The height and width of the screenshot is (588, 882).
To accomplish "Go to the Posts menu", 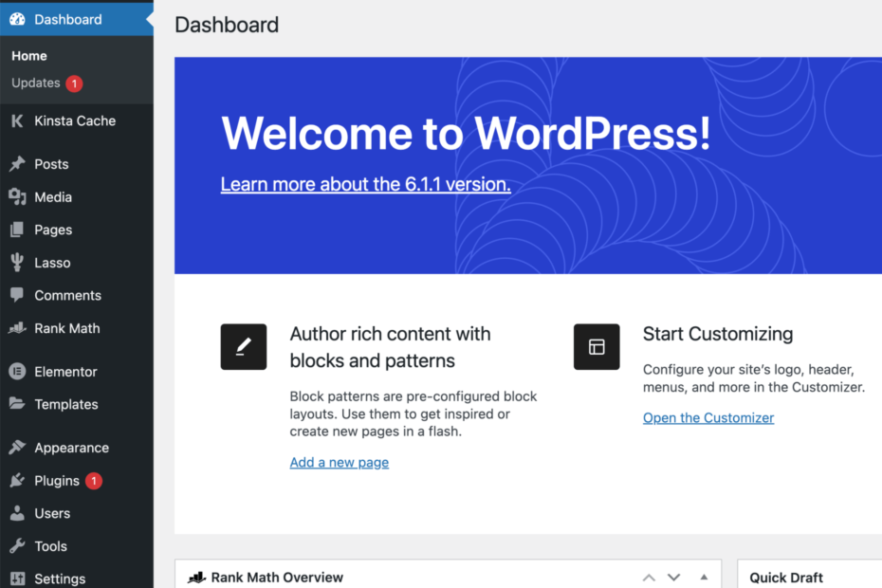I will click(x=77, y=164).
